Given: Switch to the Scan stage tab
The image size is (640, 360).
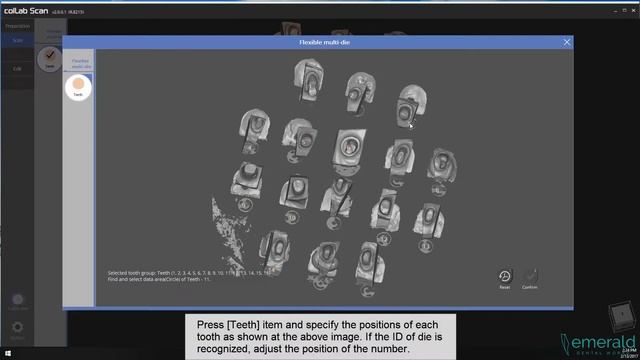Looking at the screenshot, I should coord(17,40).
